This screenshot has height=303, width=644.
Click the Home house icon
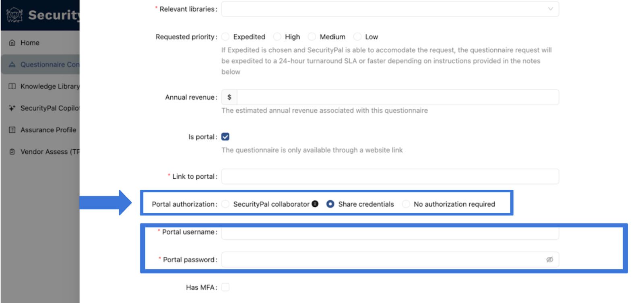tap(12, 43)
